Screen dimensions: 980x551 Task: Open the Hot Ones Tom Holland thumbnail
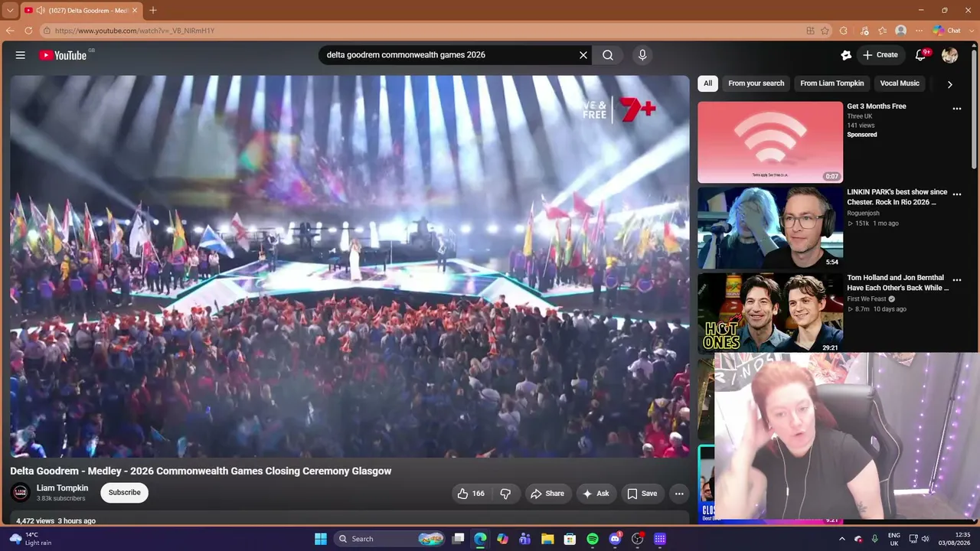770,313
